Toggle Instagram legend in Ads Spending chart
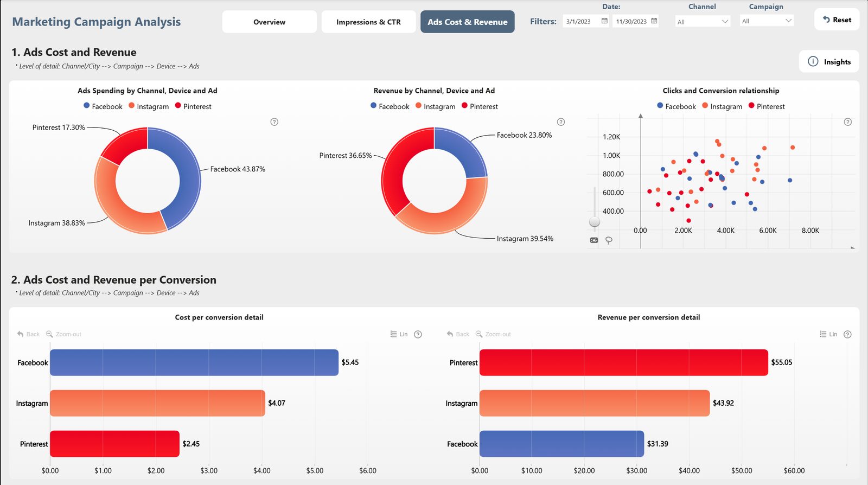Viewport: 868px width, 485px height. click(x=149, y=106)
